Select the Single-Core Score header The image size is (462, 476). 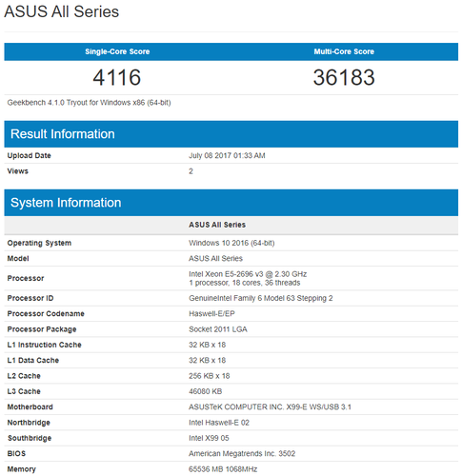(117, 51)
